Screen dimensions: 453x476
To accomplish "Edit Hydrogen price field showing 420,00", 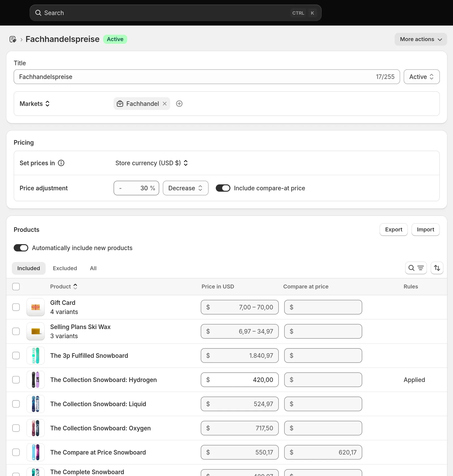I will pos(240,380).
